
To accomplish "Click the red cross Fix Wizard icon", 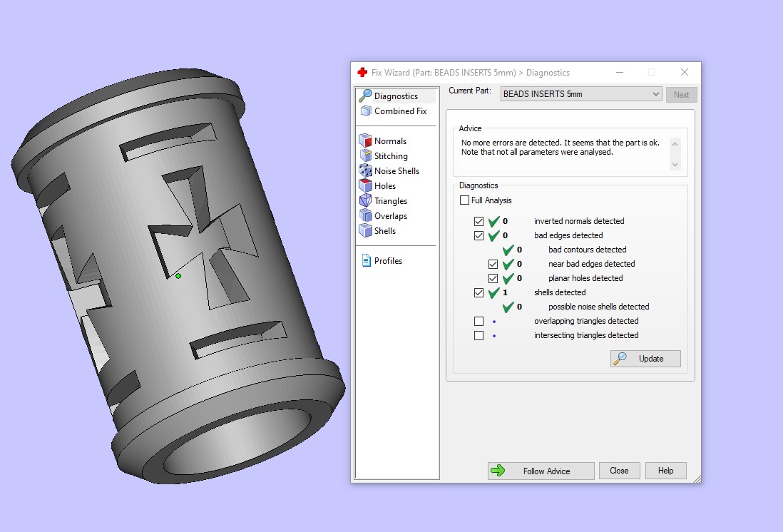I will 362,73.
